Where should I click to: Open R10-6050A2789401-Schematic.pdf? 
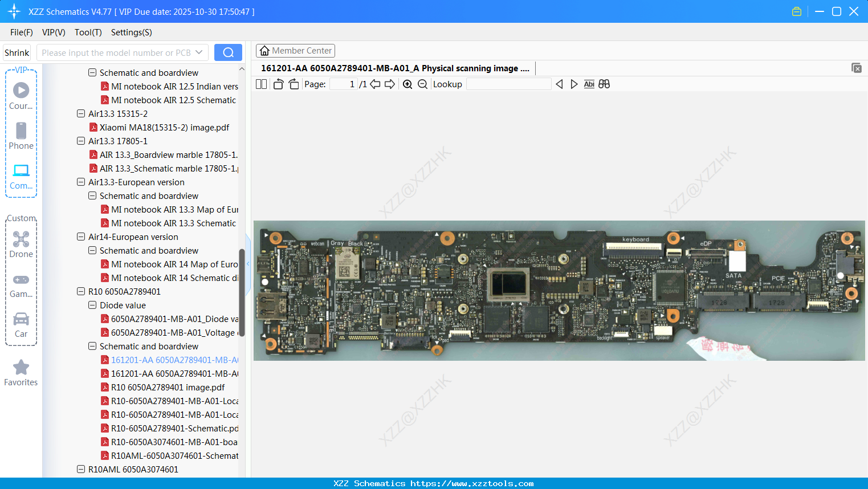(x=174, y=428)
